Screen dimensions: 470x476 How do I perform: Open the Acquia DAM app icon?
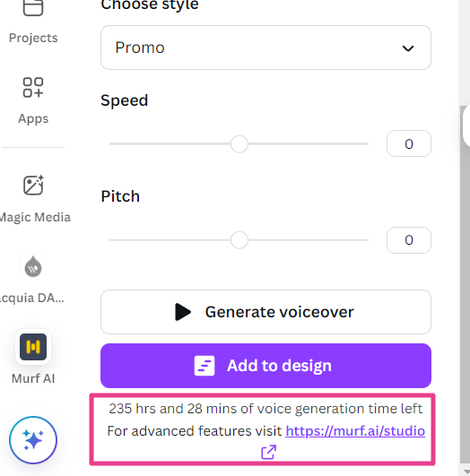tap(33, 266)
